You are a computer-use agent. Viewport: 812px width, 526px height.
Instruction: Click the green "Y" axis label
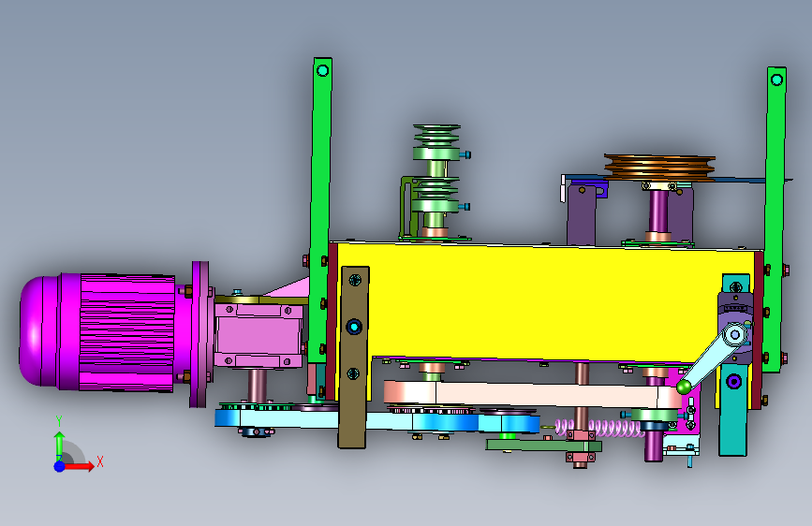(x=59, y=421)
